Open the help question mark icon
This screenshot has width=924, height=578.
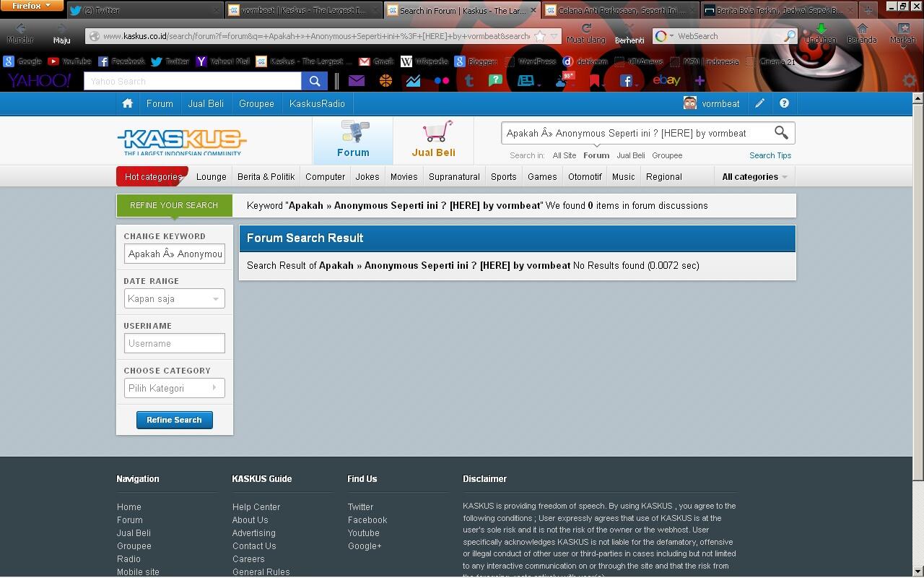[x=784, y=103]
